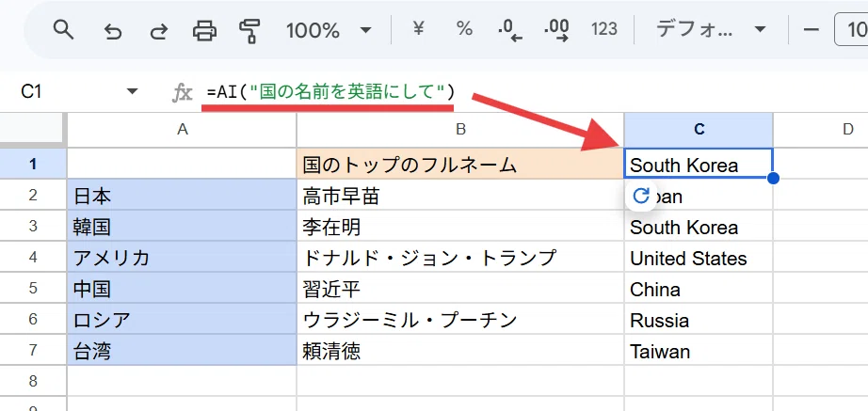Viewport: 868px width, 411px height.
Task: Print the spreadsheet
Action: click(204, 31)
